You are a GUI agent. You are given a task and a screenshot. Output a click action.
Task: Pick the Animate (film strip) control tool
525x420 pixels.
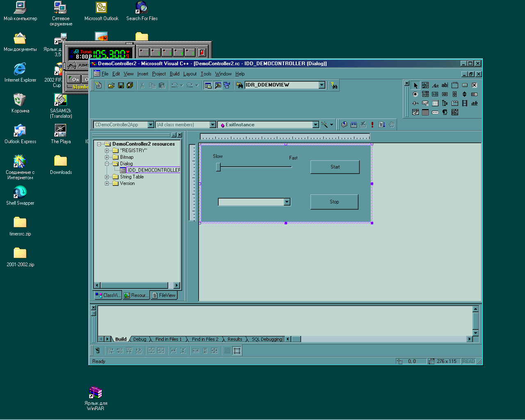[465, 103]
